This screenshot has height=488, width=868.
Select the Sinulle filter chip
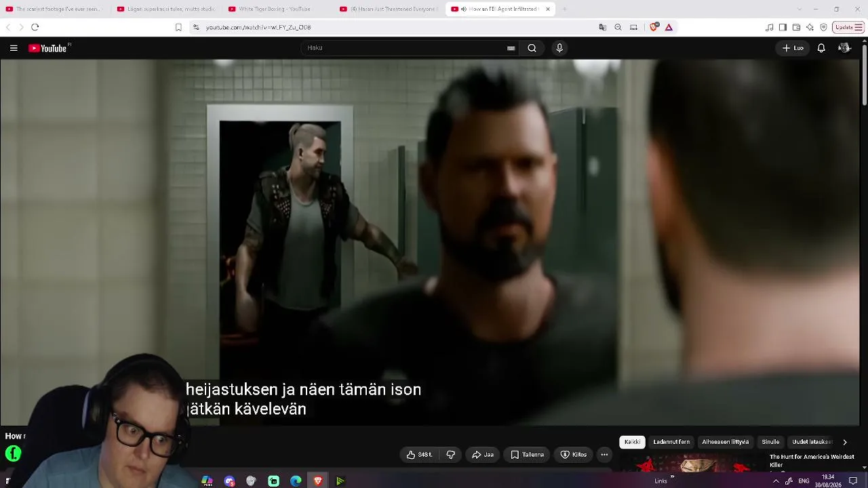pyautogui.click(x=770, y=442)
